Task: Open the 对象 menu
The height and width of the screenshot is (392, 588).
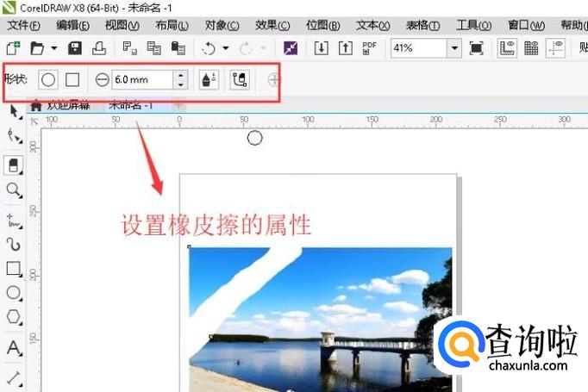Action: coord(222,26)
